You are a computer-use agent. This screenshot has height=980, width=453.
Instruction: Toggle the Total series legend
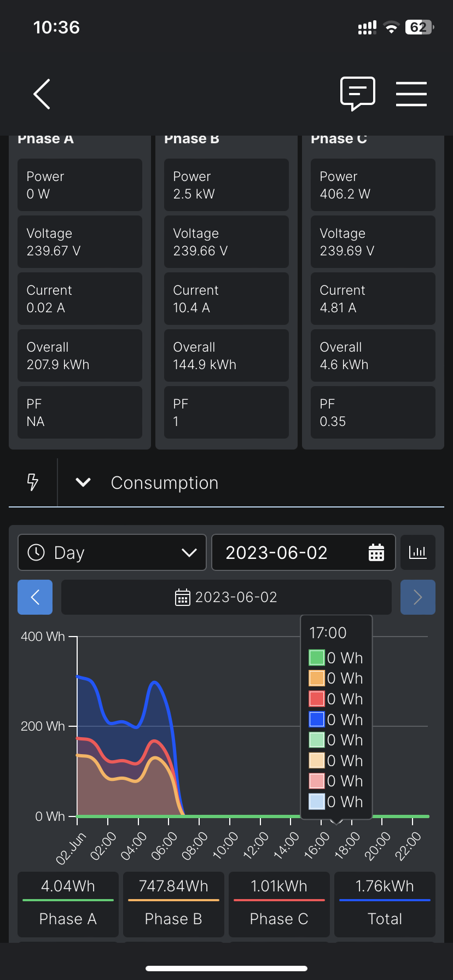click(x=385, y=905)
